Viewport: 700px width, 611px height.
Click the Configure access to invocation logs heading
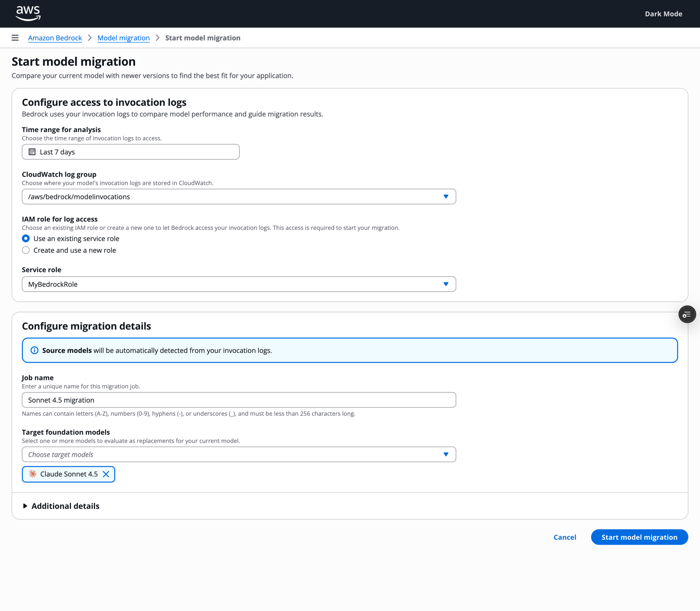point(104,102)
